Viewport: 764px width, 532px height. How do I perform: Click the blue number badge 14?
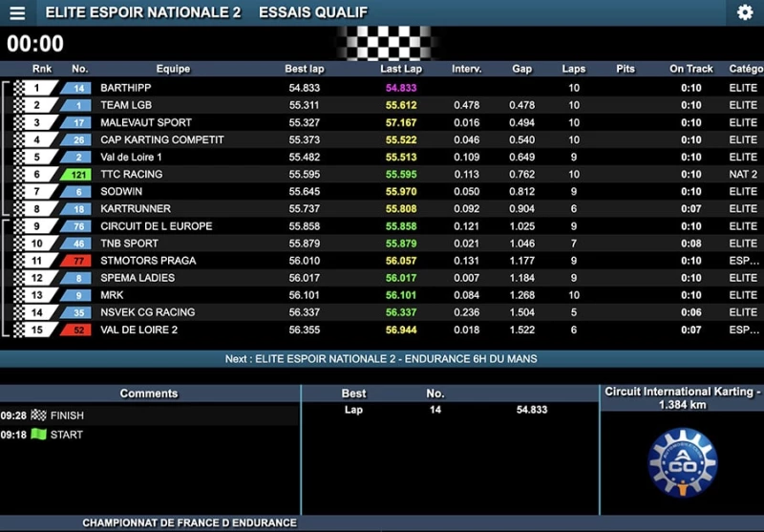tap(76, 88)
